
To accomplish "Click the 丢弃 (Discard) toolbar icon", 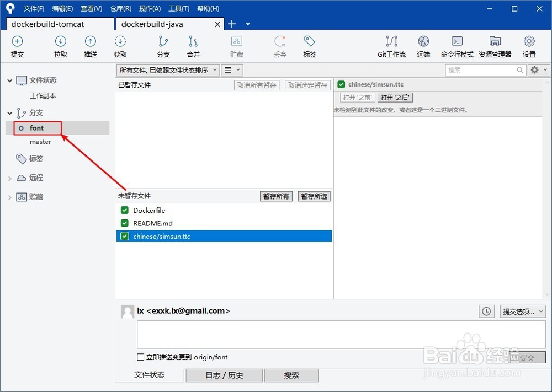I will click(280, 41).
